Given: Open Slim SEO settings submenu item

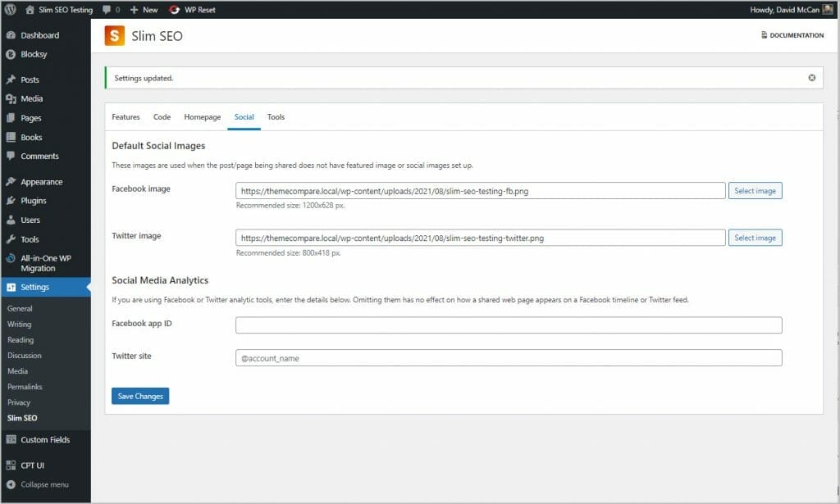Looking at the screenshot, I should 22,418.
